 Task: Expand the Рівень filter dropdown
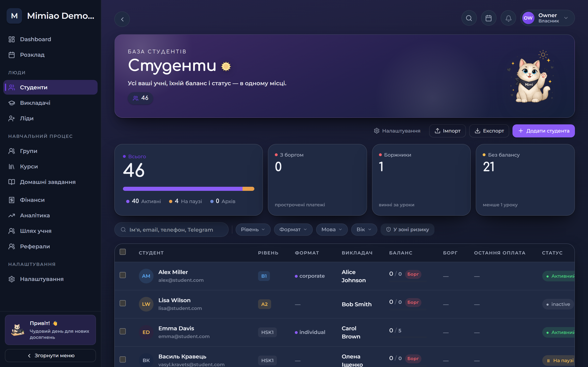[253, 229]
